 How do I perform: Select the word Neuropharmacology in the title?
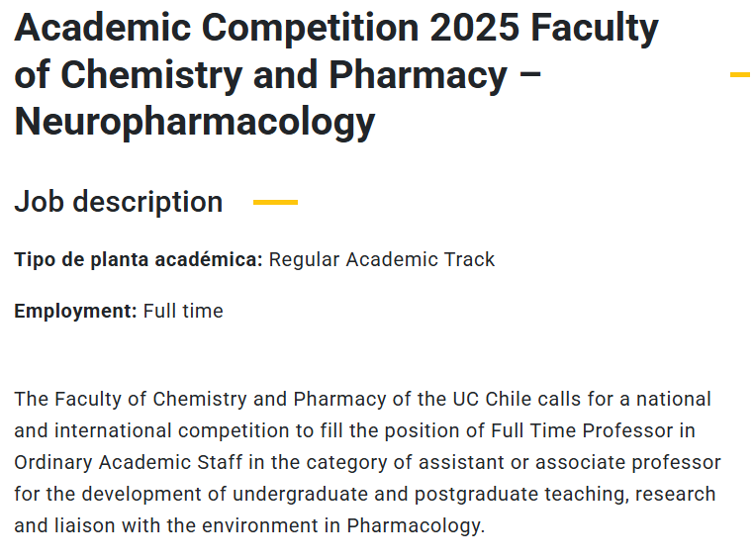point(195,123)
